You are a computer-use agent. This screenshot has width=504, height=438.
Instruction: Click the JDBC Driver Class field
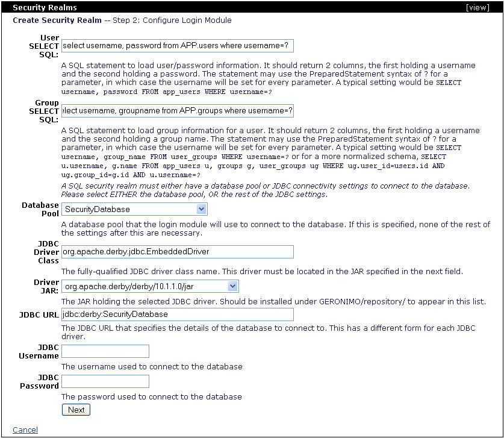[x=178, y=251]
